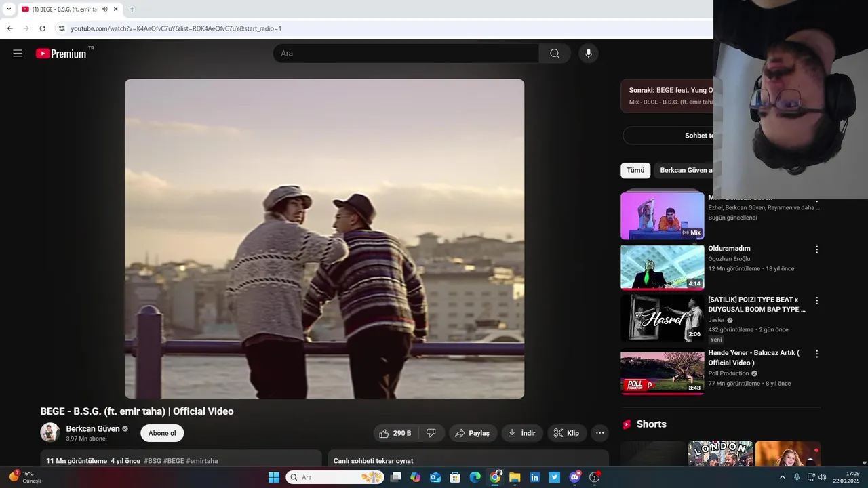The width and height of the screenshot is (868, 488).
Task: Click the Sohbet live chat button
Action: pyautogui.click(x=668, y=136)
